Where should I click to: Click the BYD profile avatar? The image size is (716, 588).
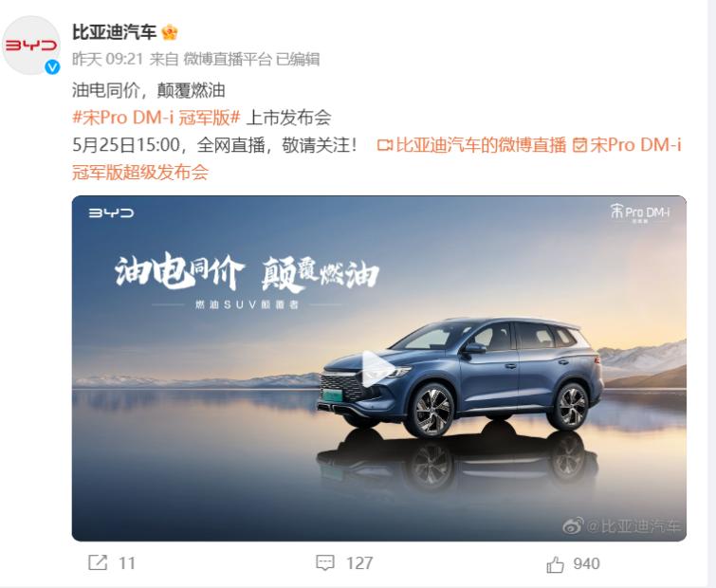(31, 46)
